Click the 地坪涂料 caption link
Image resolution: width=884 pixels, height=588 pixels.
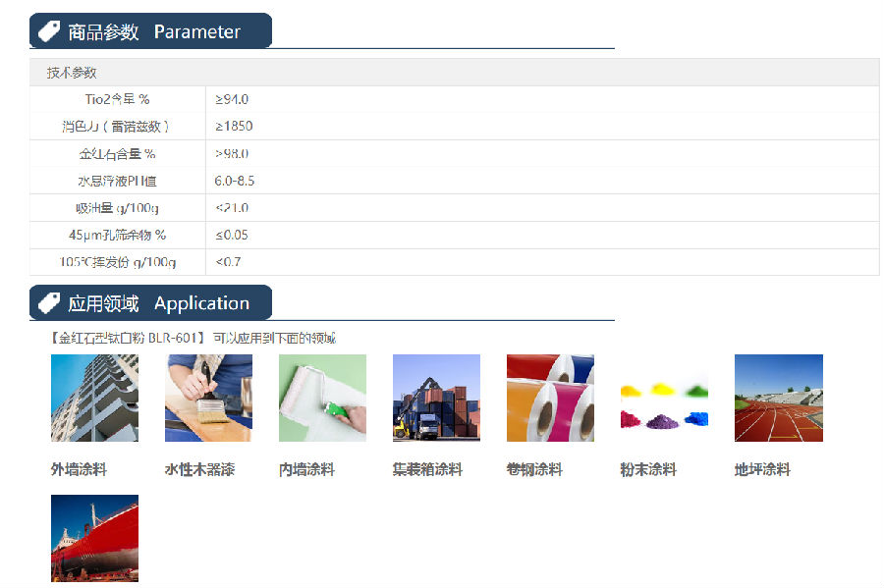tap(762, 470)
